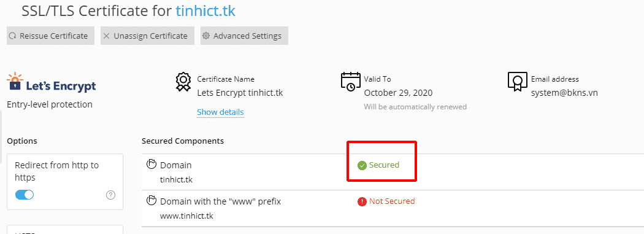The image size is (644, 234).
Task: Click Unassign Certificate button
Action: (x=147, y=36)
